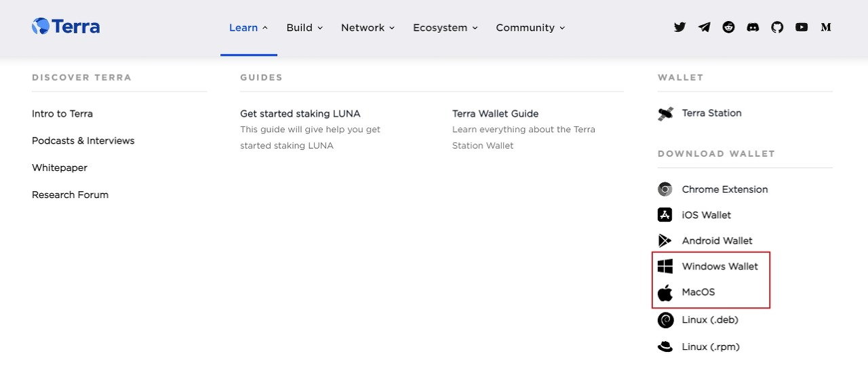Click the Red Hat icon beside Linux (.rpm)
Viewport: 868px width, 375px height.
(x=665, y=347)
